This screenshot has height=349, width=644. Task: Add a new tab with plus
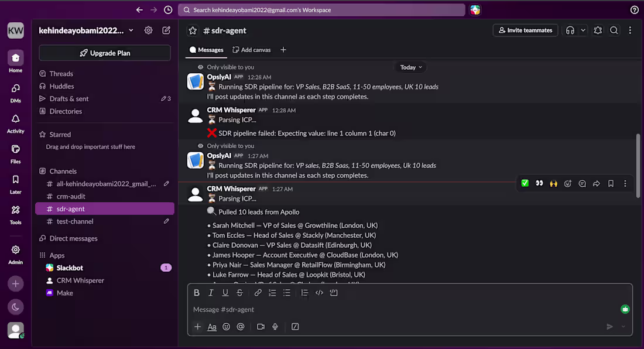click(x=283, y=50)
